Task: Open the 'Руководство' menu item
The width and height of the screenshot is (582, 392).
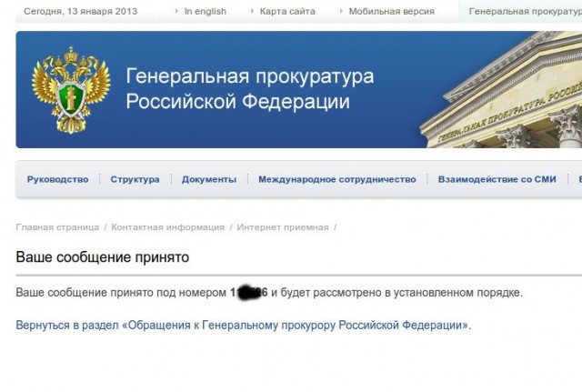Action: click(57, 180)
